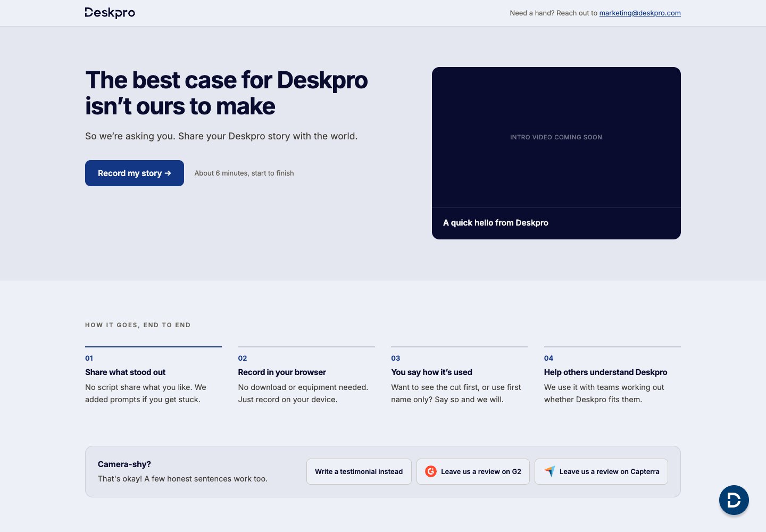Click the 'You say how it's used' step title
The width and height of the screenshot is (766, 532).
431,372
